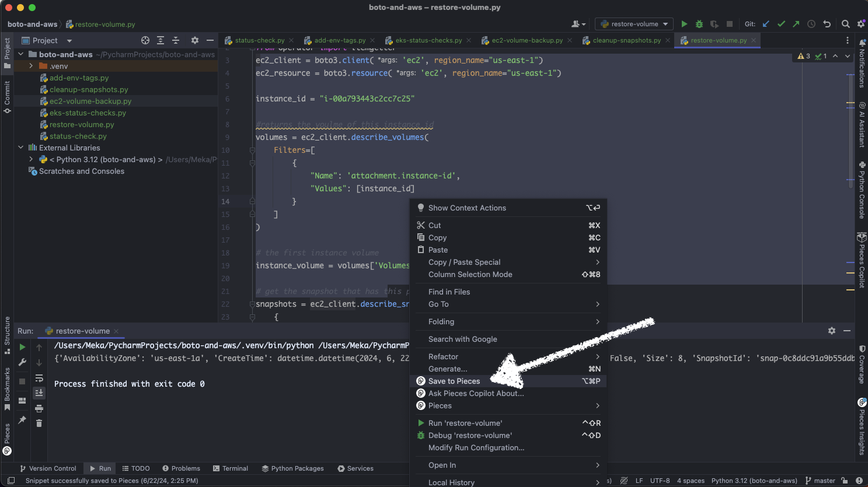
Task: Open the restore-volume run configuration dropdown
Action: [633, 24]
